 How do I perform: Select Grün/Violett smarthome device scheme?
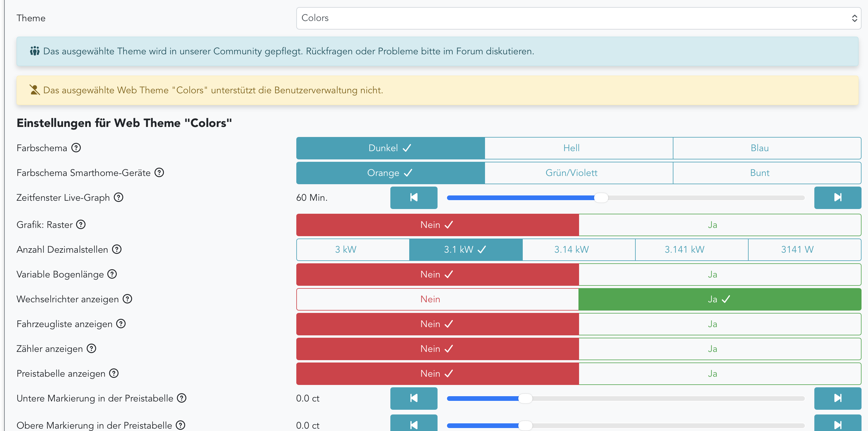click(578, 173)
